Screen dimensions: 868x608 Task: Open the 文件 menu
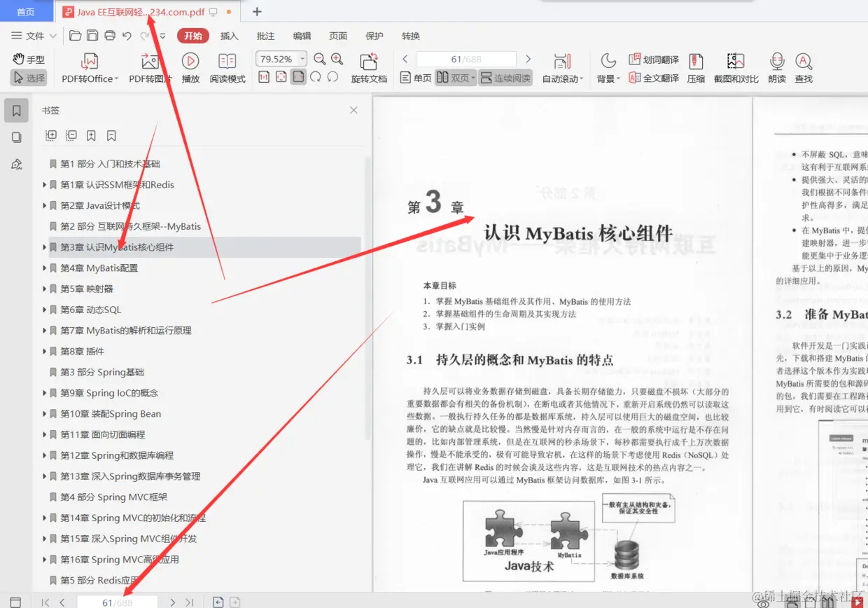point(34,36)
